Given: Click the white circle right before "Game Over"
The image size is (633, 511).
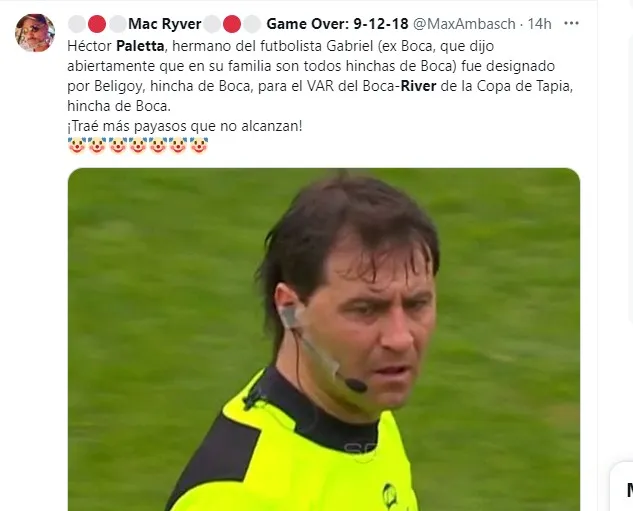Looking at the screenshot, I should tap(252, 24).
